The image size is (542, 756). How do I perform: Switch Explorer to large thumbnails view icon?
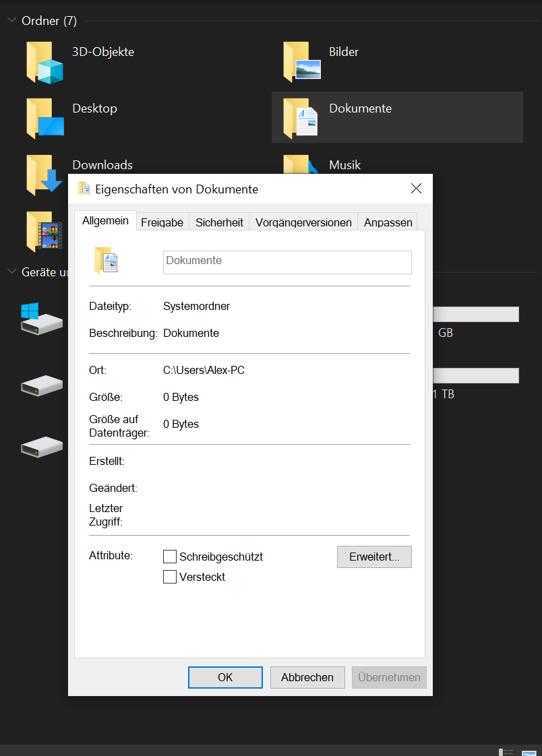click(x=529, y=753)
